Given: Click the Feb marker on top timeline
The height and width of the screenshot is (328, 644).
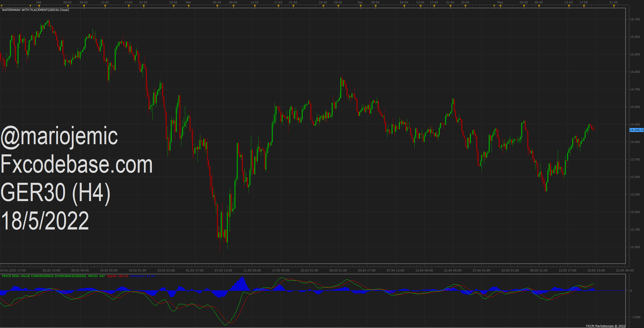Looking at the screenshot, I should click(39, 2).
